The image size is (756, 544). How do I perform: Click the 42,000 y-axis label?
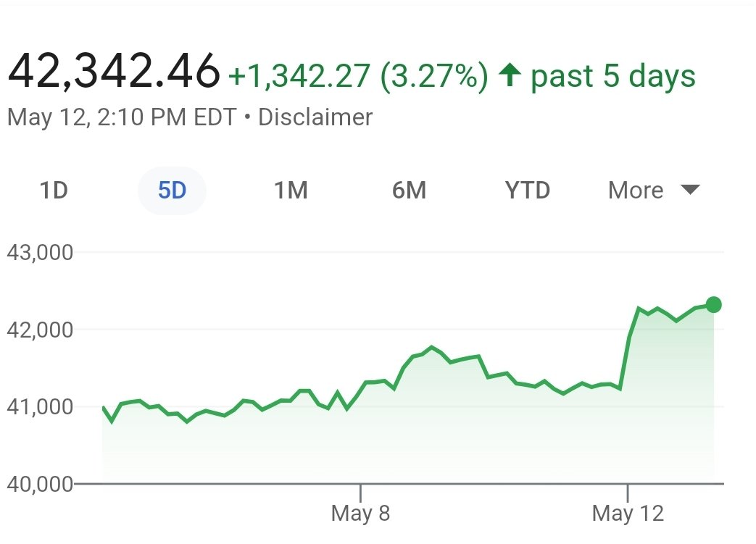coord(40,330)
